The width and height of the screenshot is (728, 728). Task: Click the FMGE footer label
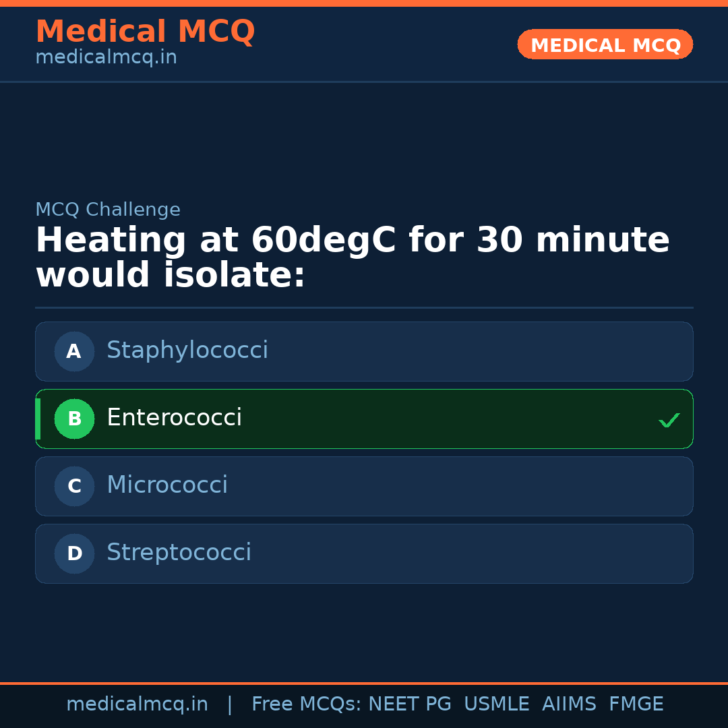[x=636, y=704]
